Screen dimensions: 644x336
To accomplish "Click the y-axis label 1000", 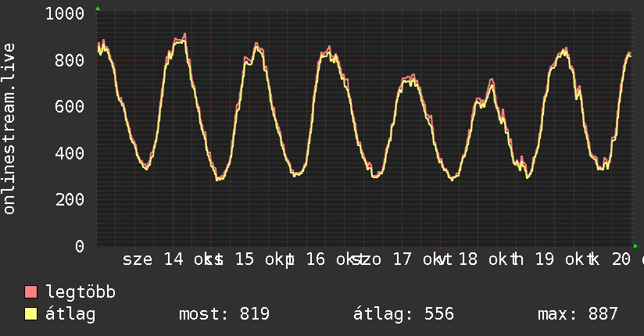I will click(65, 14).
